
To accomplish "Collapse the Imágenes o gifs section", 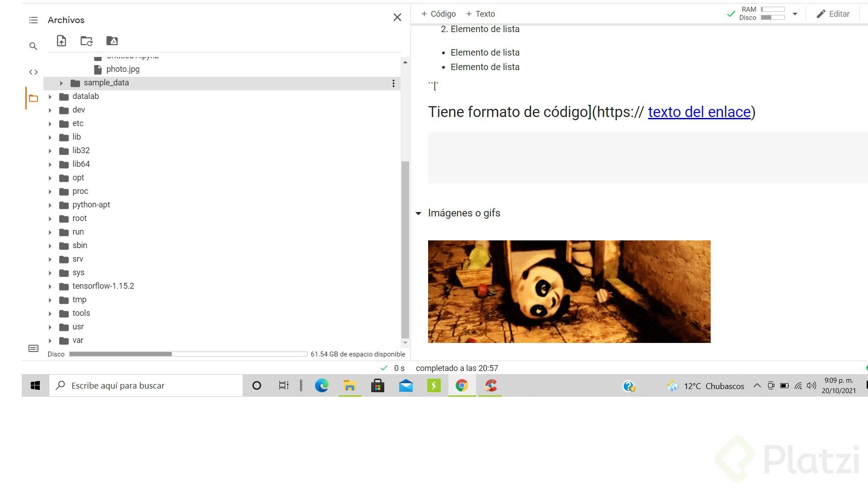I will 418,213.
